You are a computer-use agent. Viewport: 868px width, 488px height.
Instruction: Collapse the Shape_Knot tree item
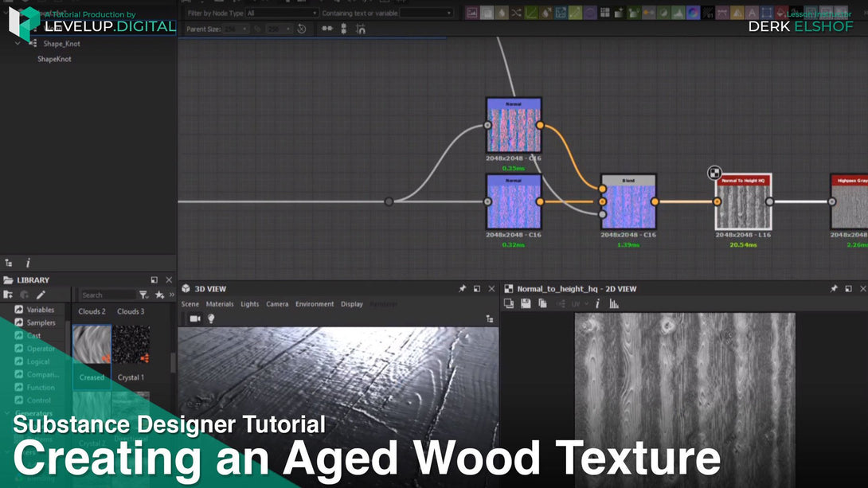coord(18,43)
